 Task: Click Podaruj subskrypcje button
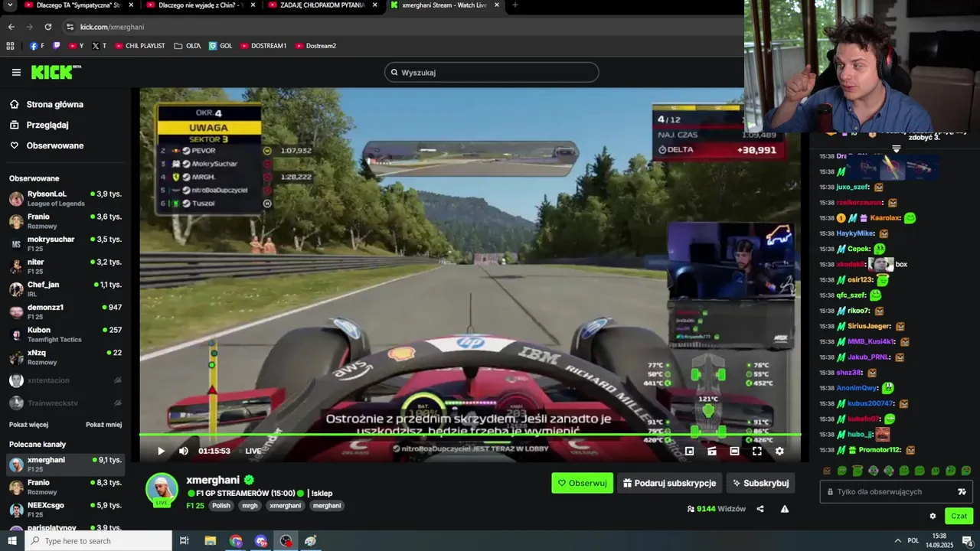click(x=669, y=483)
